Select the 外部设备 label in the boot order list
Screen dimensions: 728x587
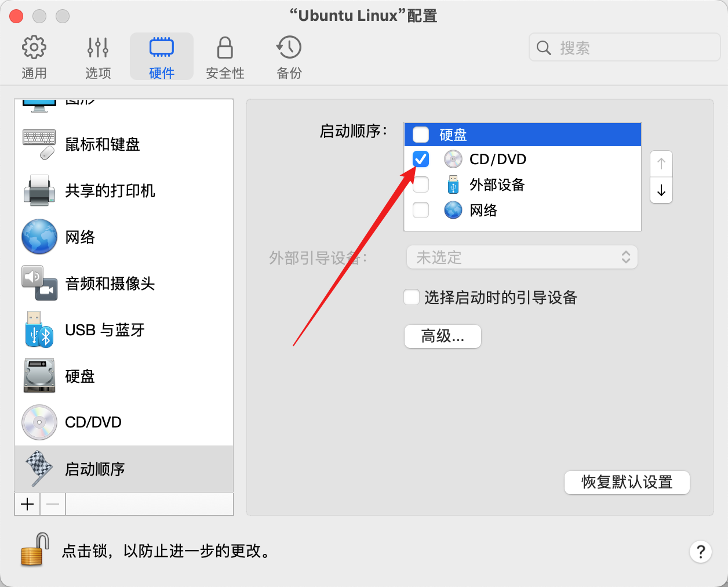coord(497,185)
